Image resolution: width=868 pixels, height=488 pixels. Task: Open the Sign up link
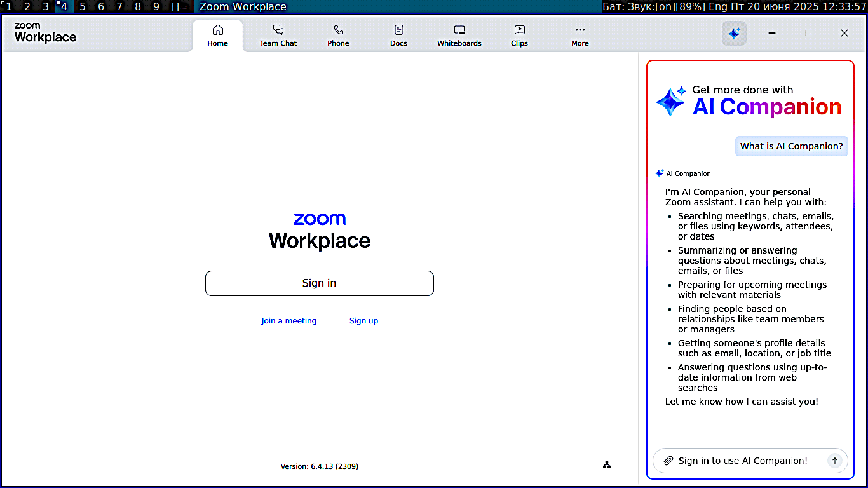(363, 321)
